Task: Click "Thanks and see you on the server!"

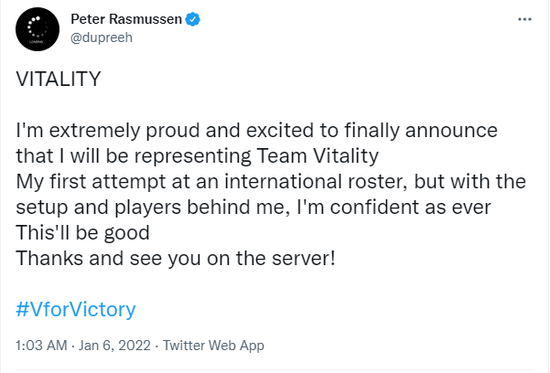Action: tap(176, 258)
